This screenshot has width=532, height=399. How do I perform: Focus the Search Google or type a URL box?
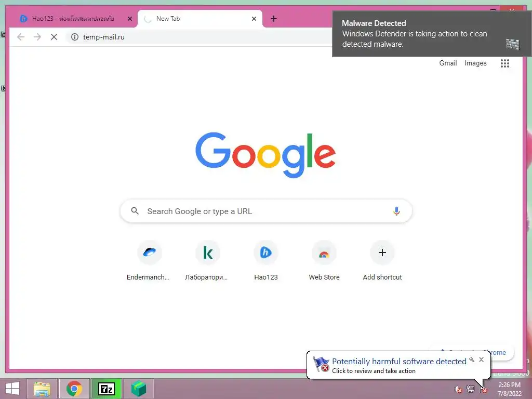[x=266, y=211]
